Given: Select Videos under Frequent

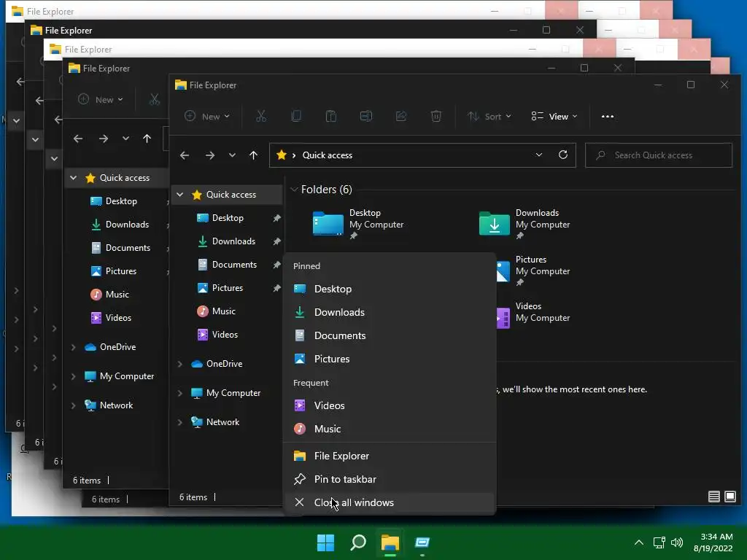Looking at the screenshot, I should pyautogui.click(x=390, y=405).
